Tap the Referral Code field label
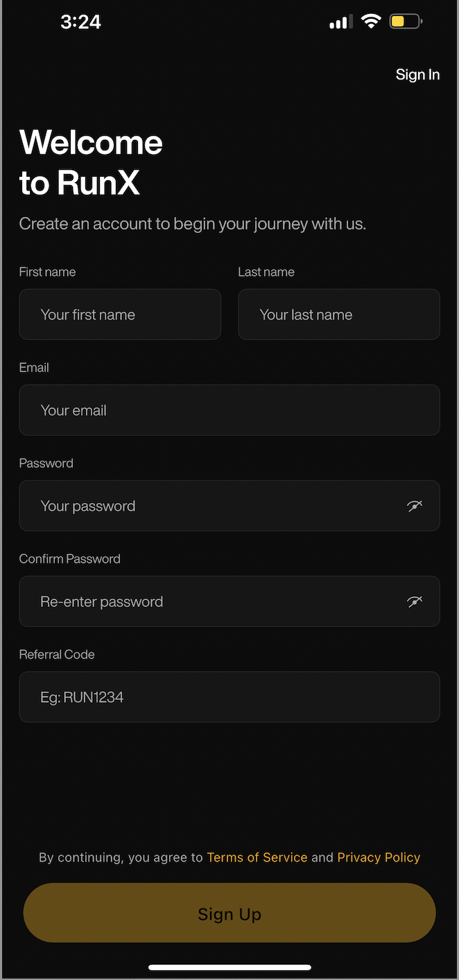The height and width of the screenshot is (980, 459). 57,654
